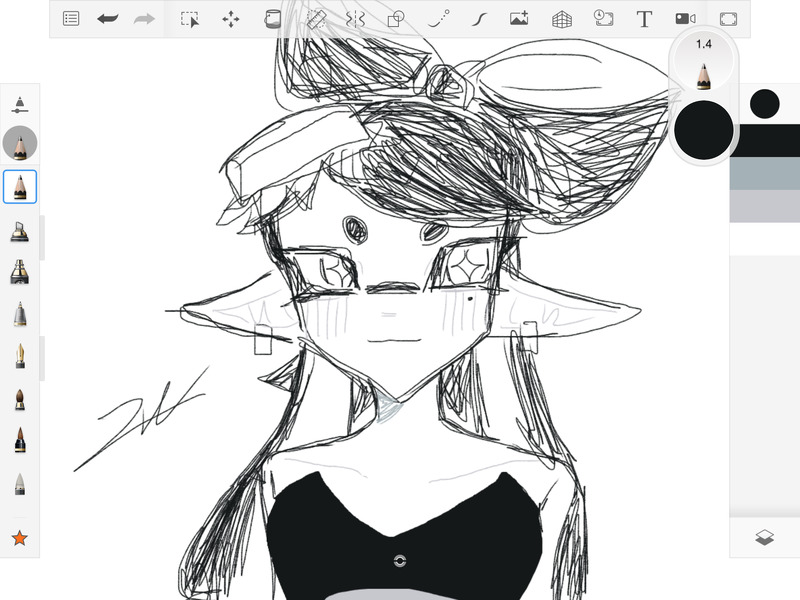The image size is (800, 600).
Task: Open the Brush Library from left panel
Action: (x=19, y=105)
